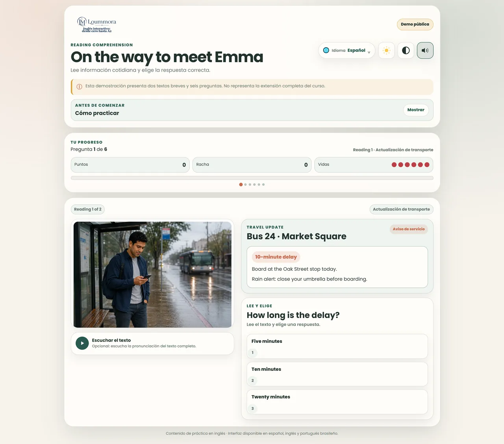Image resolution: width=504 pixels, height=444 pixels.
Task: Toggle high contrast mode icon
Action: point(406,50)
